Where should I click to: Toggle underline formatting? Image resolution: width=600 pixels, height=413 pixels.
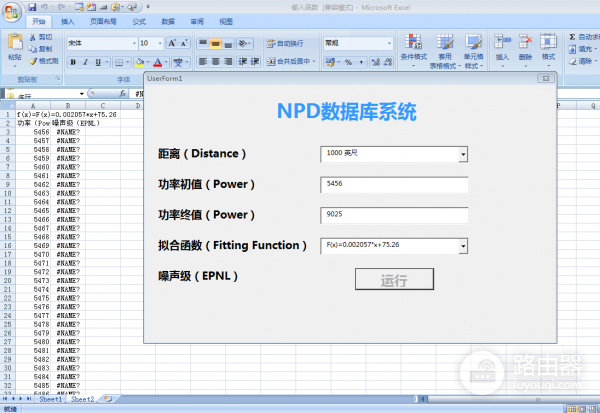tap(98, 62)
